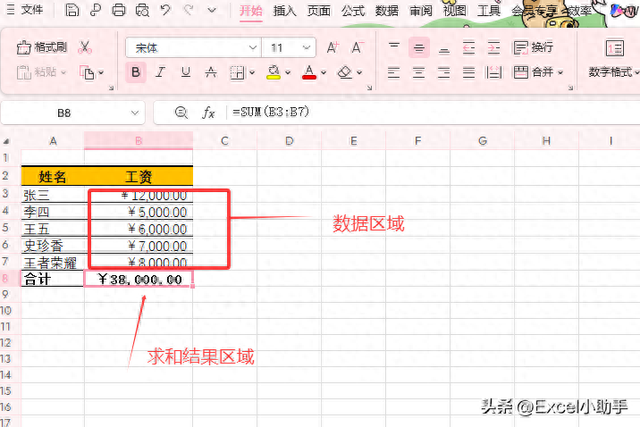Viewport: 640px width, 427px height.
Task: Click the increase indent icon
Action: coord(494,48)
